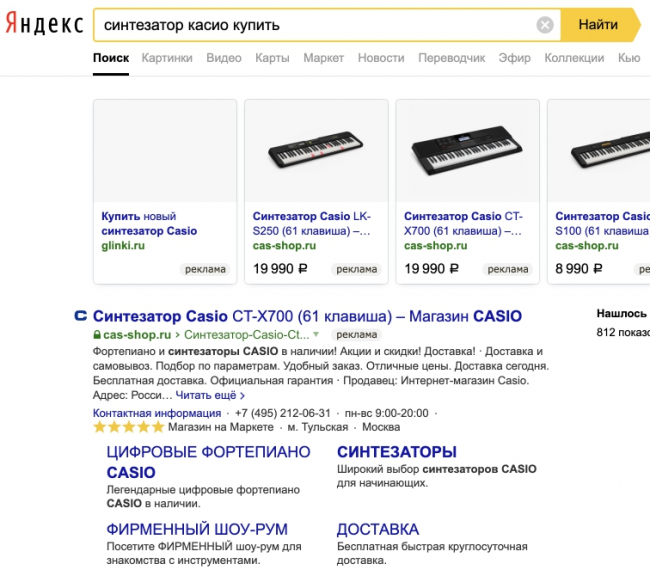Click the 'Контактная информация' link
The image size is (650, 576).
coord(157,413)
